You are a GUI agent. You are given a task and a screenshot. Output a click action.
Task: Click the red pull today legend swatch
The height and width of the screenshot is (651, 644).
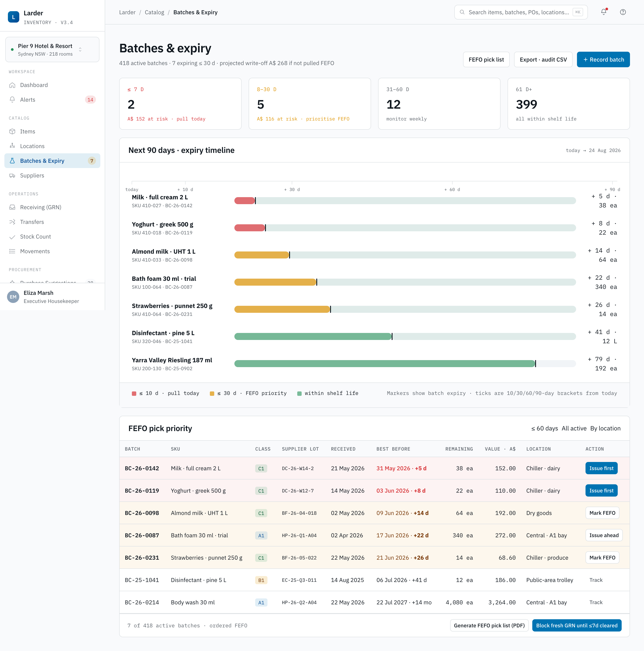point(134,394)
